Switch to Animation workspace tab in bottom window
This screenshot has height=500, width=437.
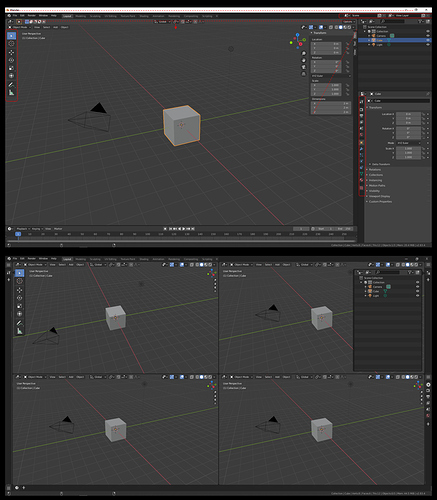point(158,259)
